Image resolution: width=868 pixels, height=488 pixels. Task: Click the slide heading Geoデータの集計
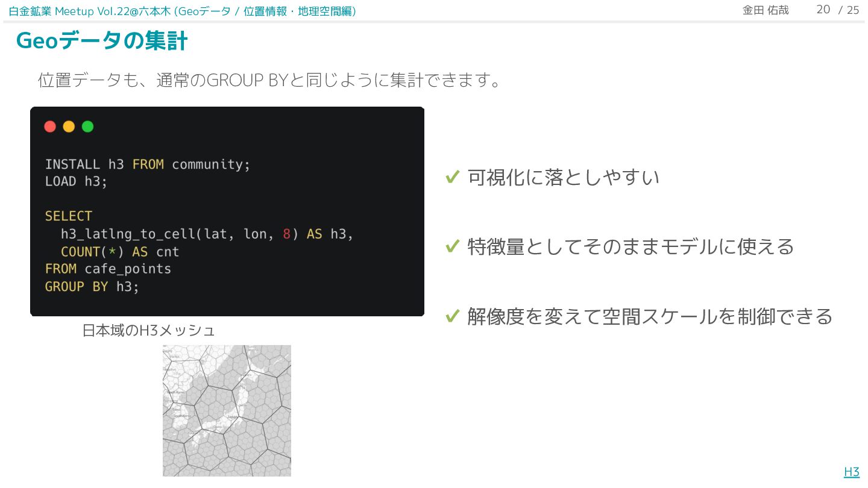pos(102,41)
